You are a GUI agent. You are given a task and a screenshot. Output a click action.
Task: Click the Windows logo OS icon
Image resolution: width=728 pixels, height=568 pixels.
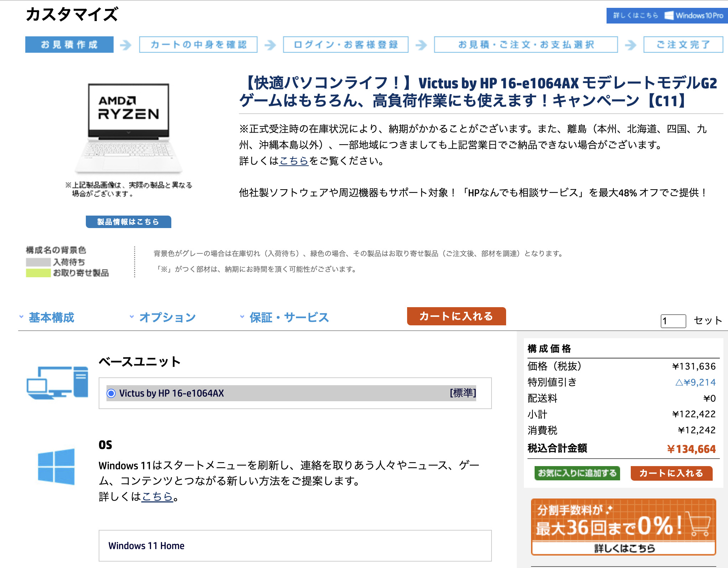(56, 467)
